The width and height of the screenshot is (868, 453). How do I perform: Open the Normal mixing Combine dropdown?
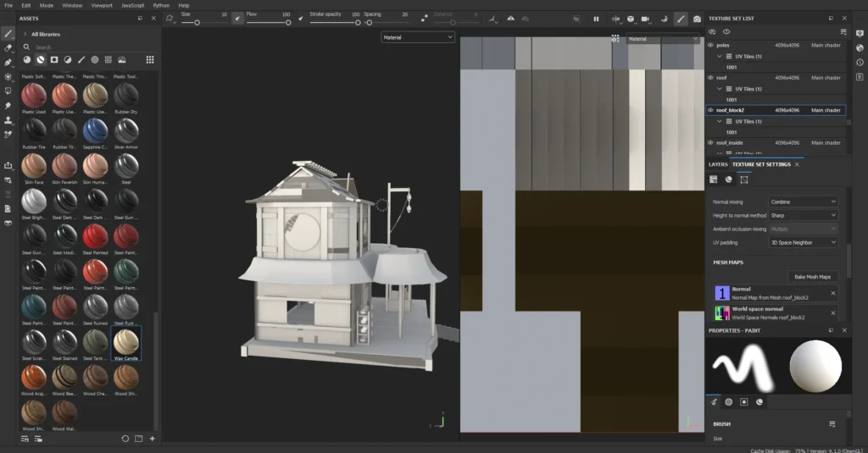point(803,202)
